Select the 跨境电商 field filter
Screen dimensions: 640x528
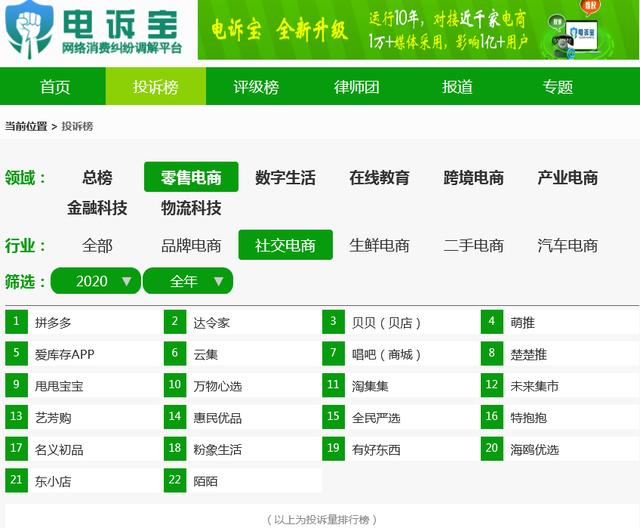(x=473, y=177)
